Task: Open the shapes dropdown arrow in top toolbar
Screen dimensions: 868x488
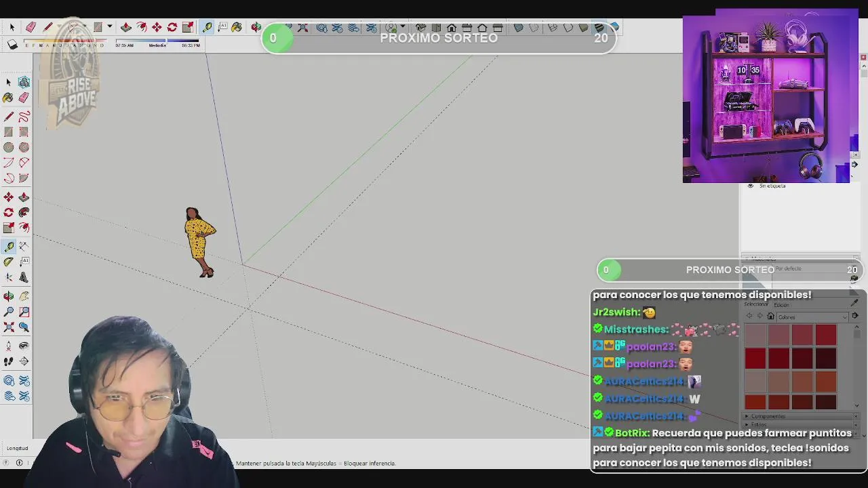Action: click(109, 27)
